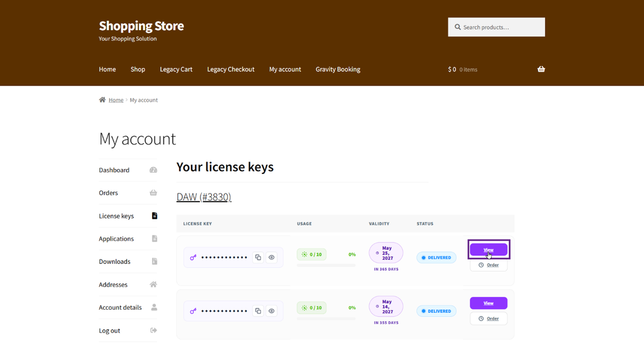This screenshot has width=644, height=360.
Task: Click the search magnifier icon
Action: click(x=458, y=27)
